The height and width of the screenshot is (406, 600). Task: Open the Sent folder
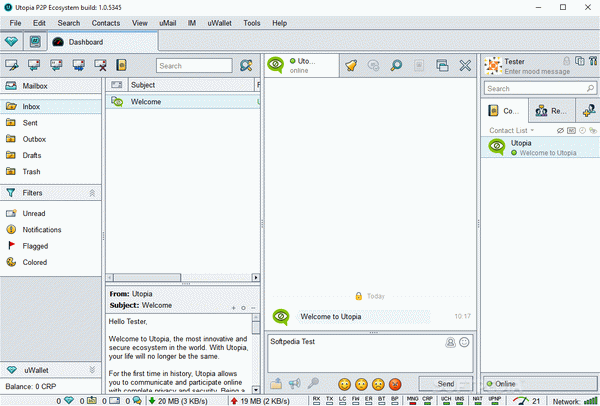[51, 123]
